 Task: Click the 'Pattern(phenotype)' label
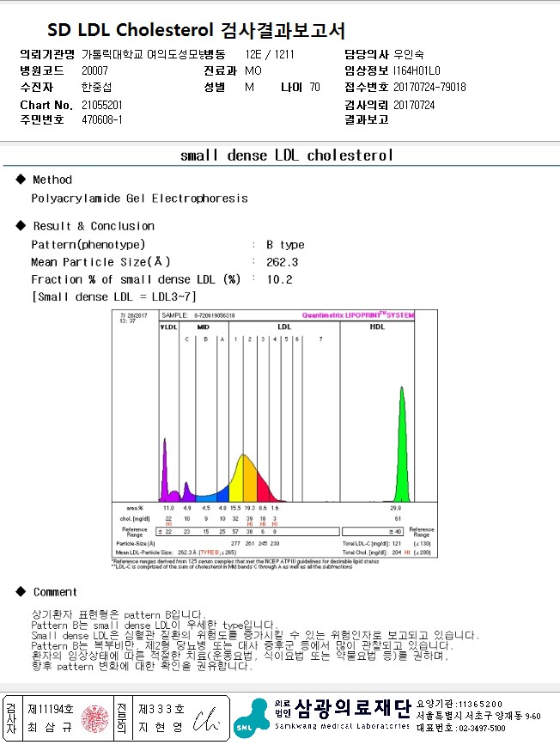(x=88, y=245)
